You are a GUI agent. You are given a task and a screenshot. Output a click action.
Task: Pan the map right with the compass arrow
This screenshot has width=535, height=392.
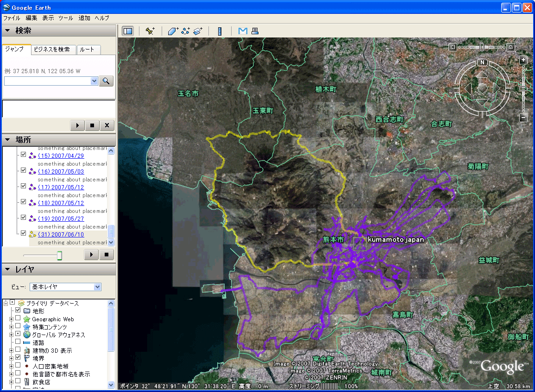coord(497,88)
